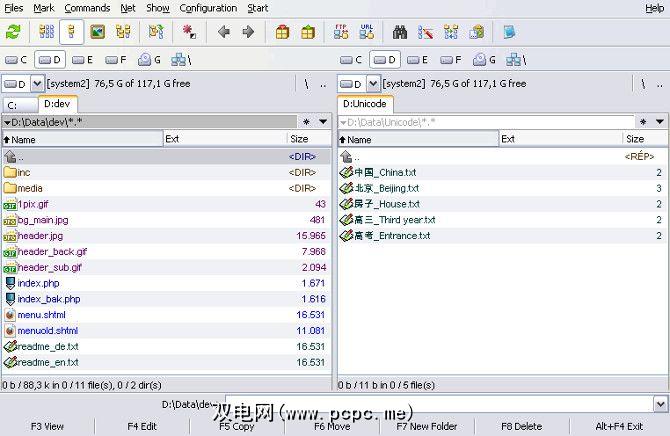Switch right panel to drive F

(450, 60)
